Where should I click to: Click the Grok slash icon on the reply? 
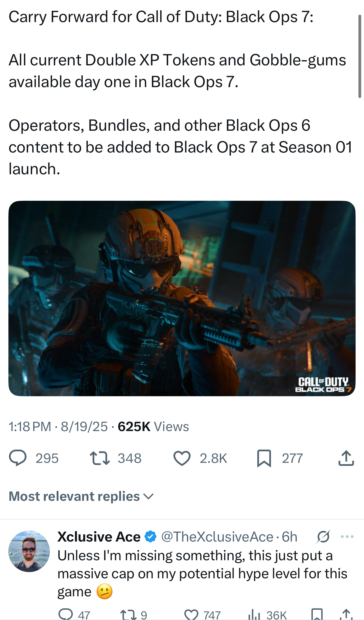[323, 537]
